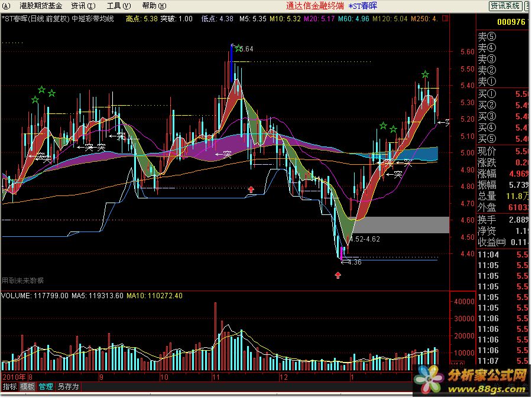Click the MA5: 119313.60 volume label
Viewport: 532px width, 398px height.
(98, 296)
